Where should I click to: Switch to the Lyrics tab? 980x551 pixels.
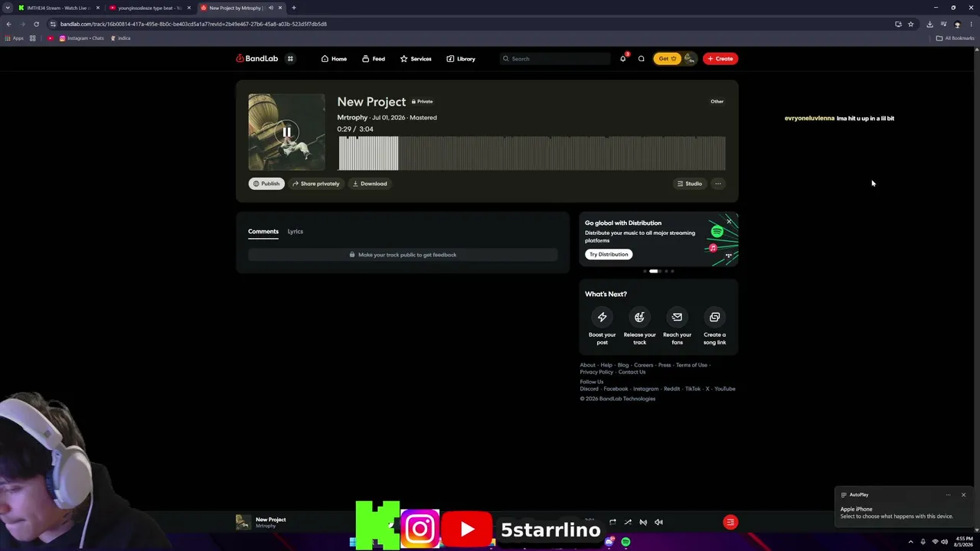(296, 231)
